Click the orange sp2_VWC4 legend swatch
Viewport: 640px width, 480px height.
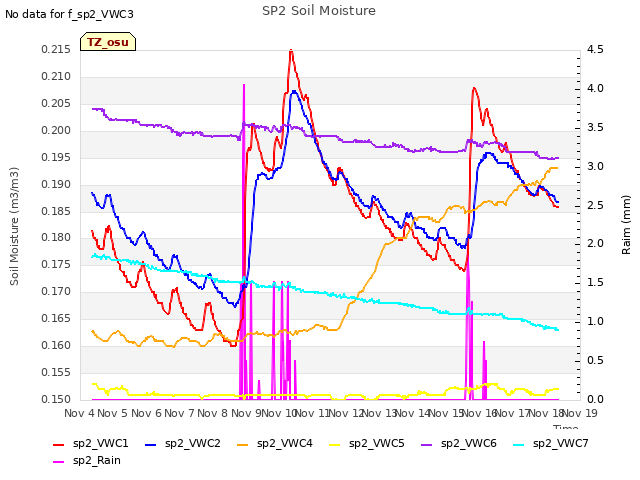[x=243, y=445]
